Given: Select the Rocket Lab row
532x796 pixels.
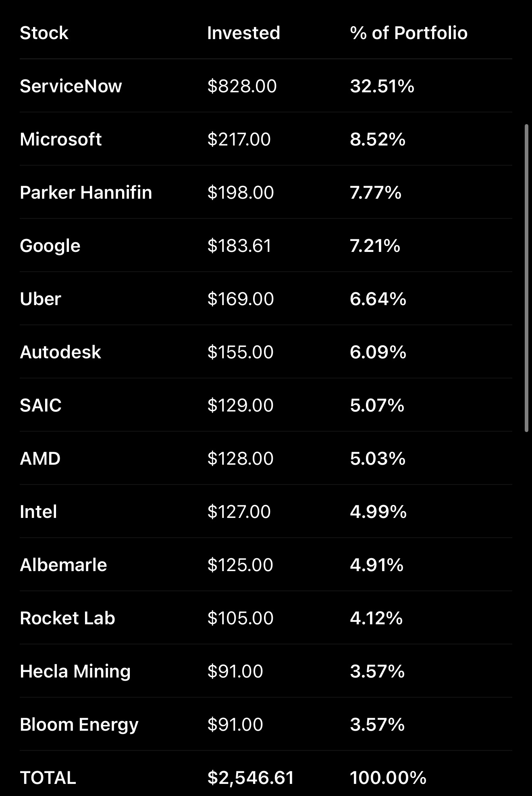Looking at the screenshot, I should point(266,618).
